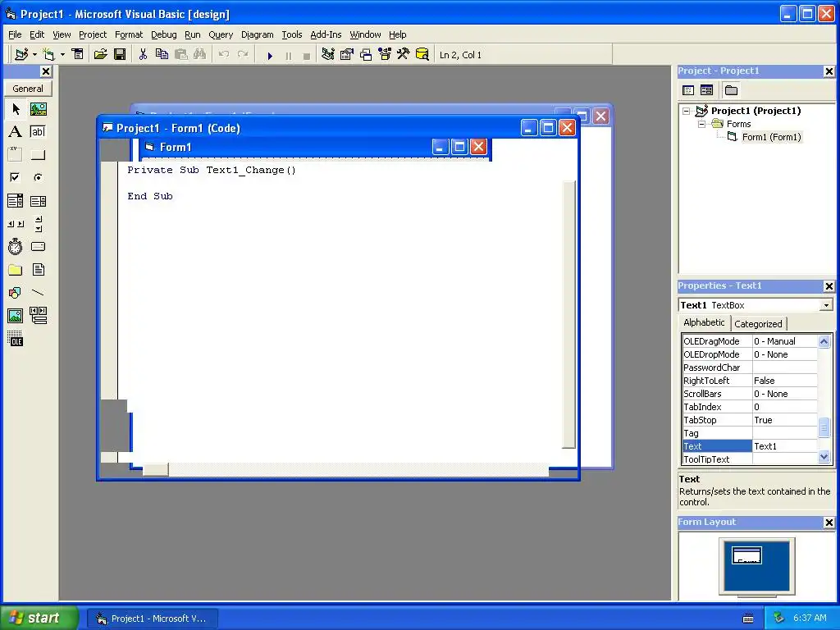Screen dimensions: 840x630
Task: Select the General toolbox tab
Action: coord(28,89)
